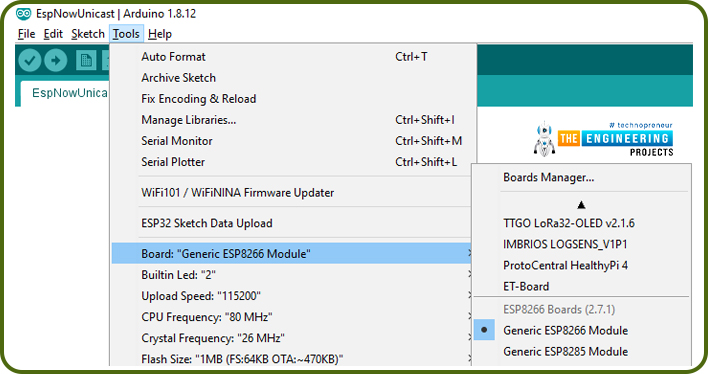Screen dimensions: 708x374
Task: Select Generic ESP8266 Module radio option
Action: click(582, 330)
